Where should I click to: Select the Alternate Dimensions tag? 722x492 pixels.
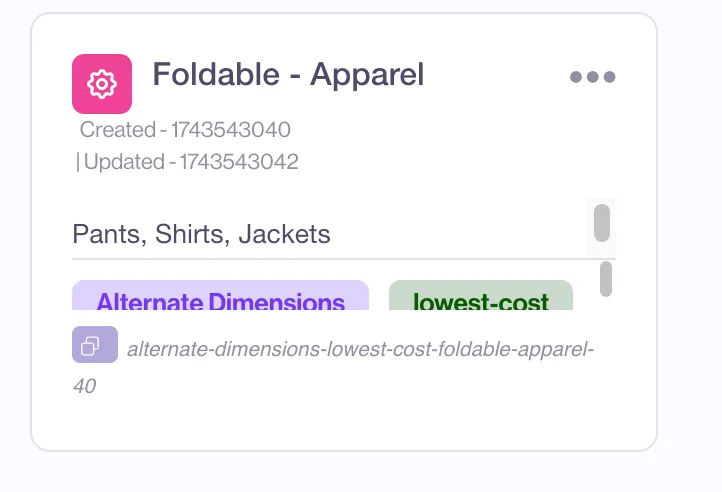(221, 295)
